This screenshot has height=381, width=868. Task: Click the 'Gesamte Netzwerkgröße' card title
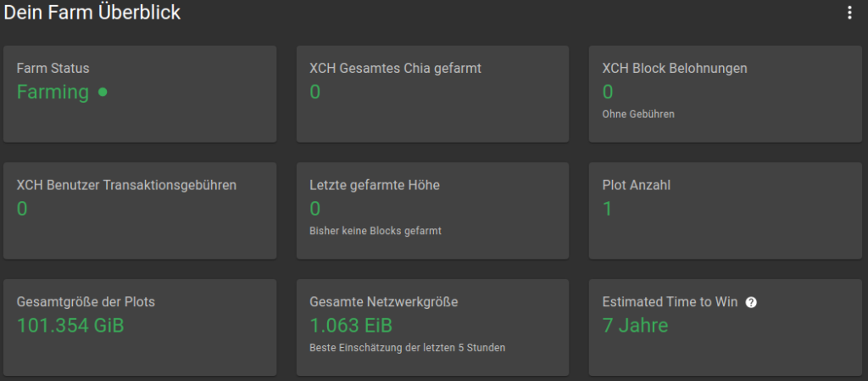(x=384, y=301)
